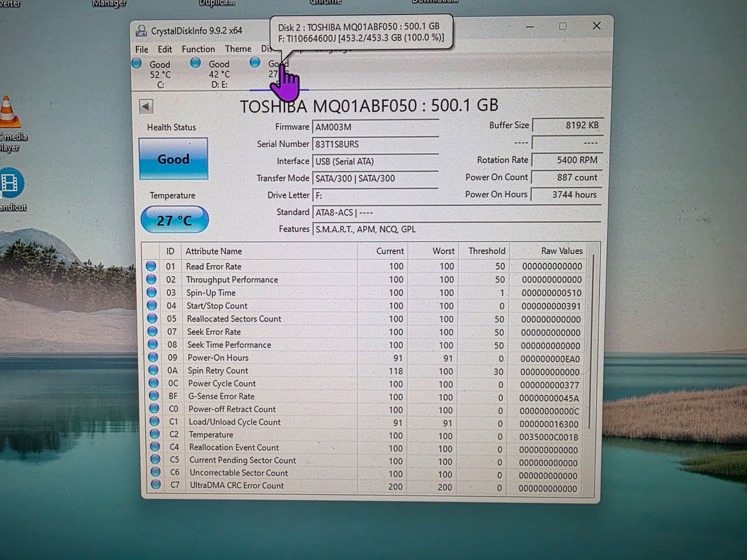Click the CrystalDiskInfo title bar app icon
Screen dimensions: 747x560
(x=141, y=31)
